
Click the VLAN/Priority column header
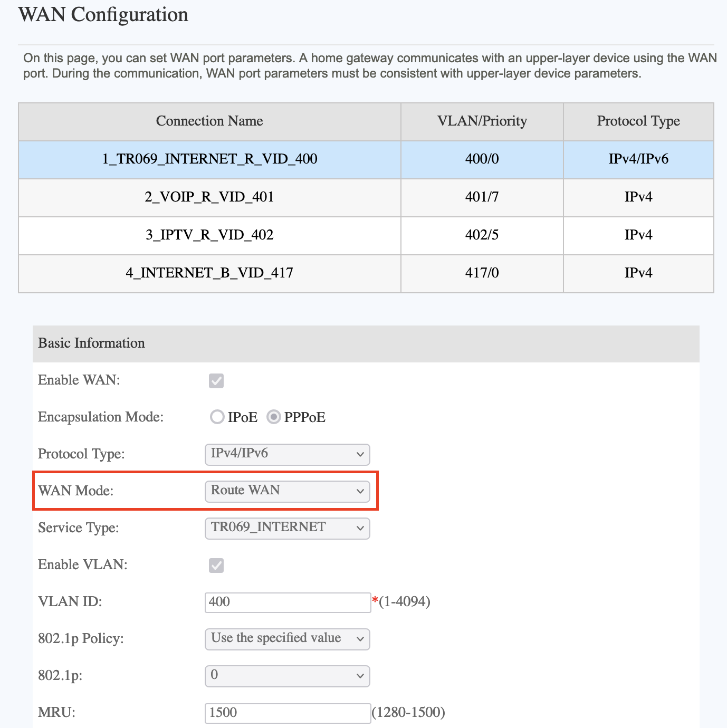tap(482, 121)
